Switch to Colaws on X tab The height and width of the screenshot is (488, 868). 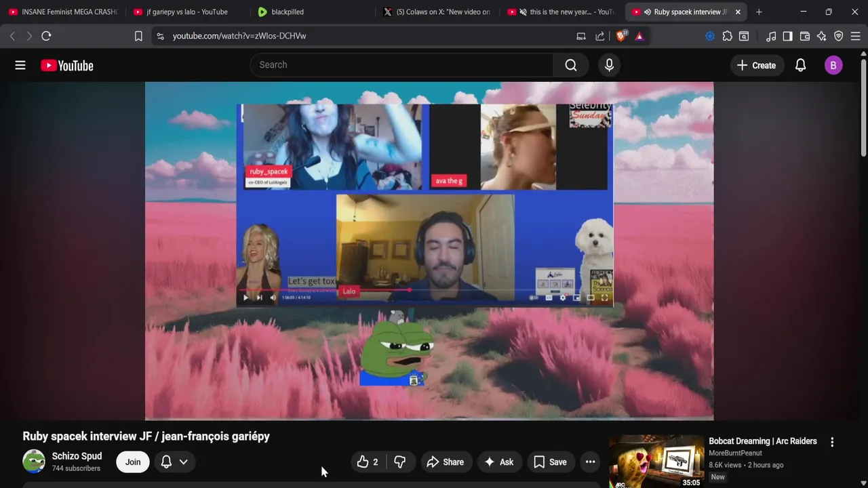click(437, 12)
